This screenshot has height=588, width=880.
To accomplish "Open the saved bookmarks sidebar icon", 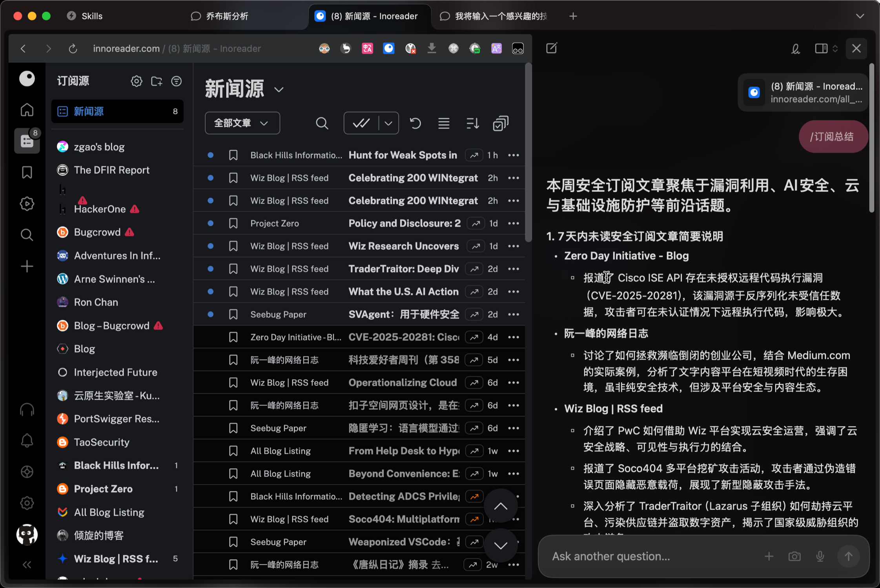I will point(27,172).
